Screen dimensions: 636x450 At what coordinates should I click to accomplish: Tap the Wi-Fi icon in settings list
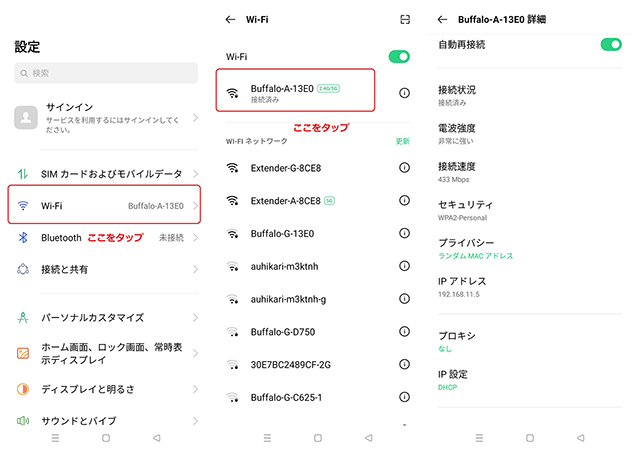pyautogui.click(x=23, y=206)
